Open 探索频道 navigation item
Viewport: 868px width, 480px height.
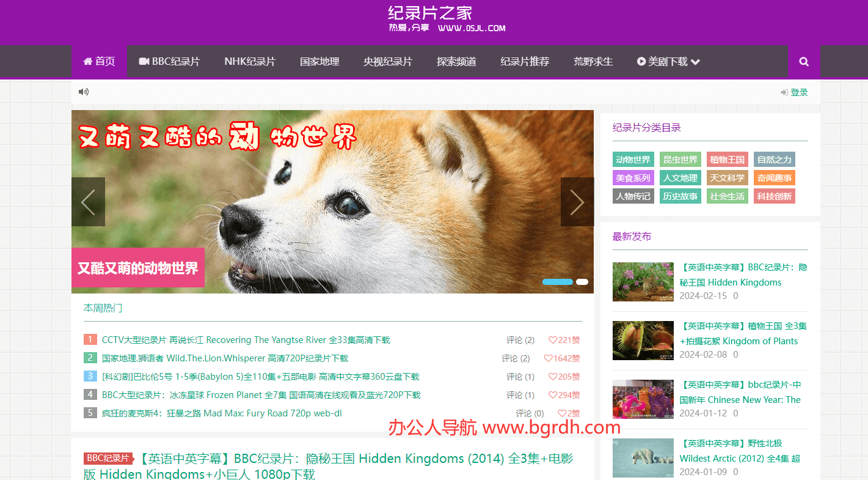click(x=456, y=61)
